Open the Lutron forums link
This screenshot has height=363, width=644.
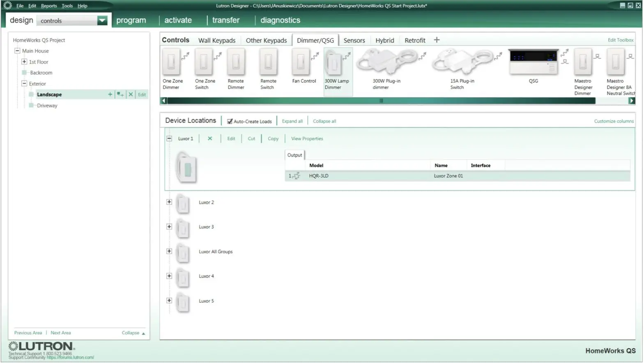tap(70, 358)
